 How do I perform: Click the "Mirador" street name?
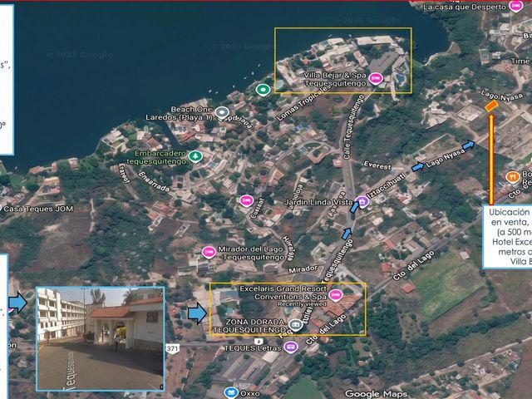pyautogui.click(x=303, y=269)
